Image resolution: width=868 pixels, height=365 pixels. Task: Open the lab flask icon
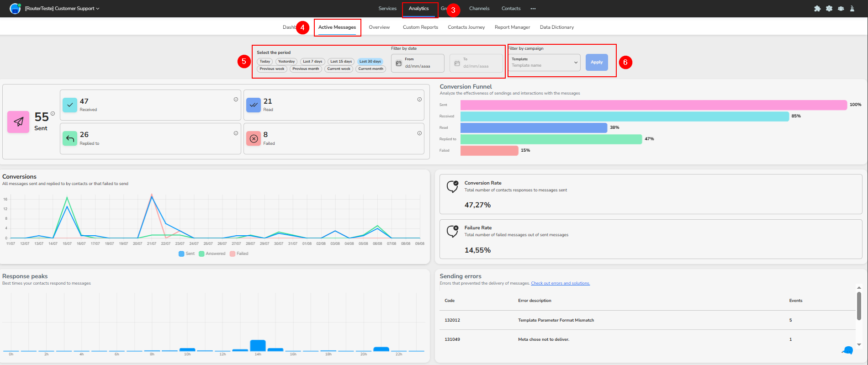[x=852, y=9]
